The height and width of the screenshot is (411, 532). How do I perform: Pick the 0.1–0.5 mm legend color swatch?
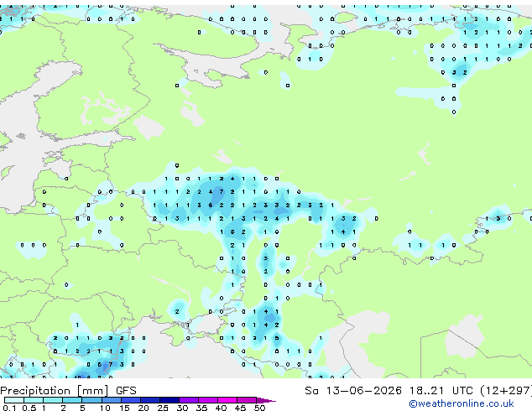[14, 400]
